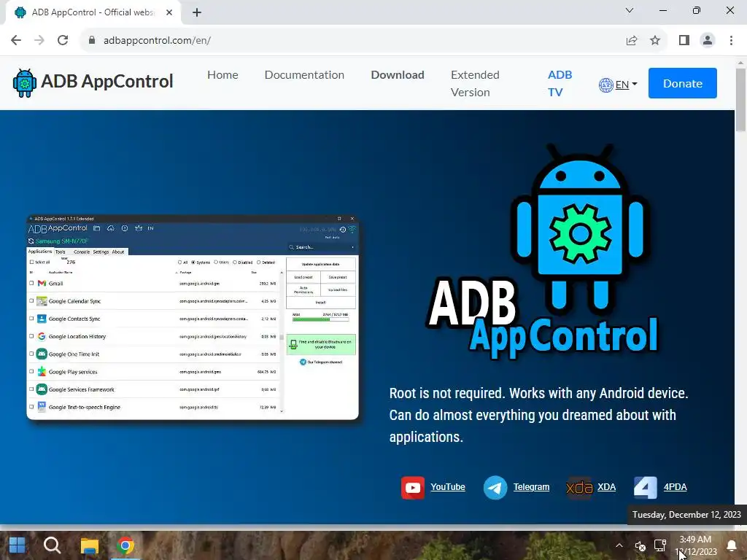The width and height of the screenshot is (747, 560).
Task: Click the app screenshot preview image
Action: click(193, 318)
